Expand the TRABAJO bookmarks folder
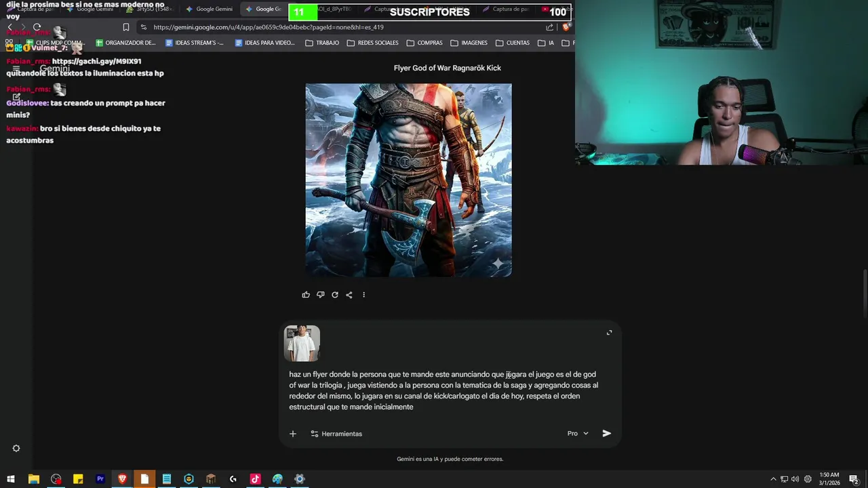This screenshot has width=868, height=488. [x=322, y=43]
